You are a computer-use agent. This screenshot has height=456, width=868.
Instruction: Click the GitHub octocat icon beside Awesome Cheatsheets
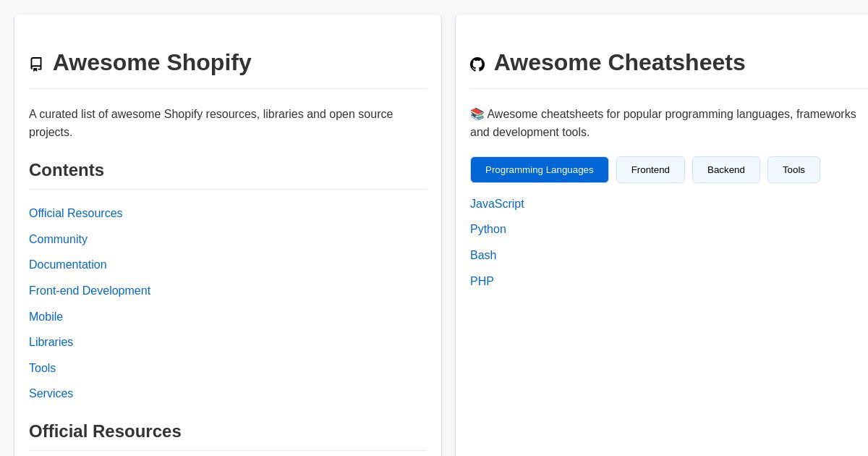[477, 64]
